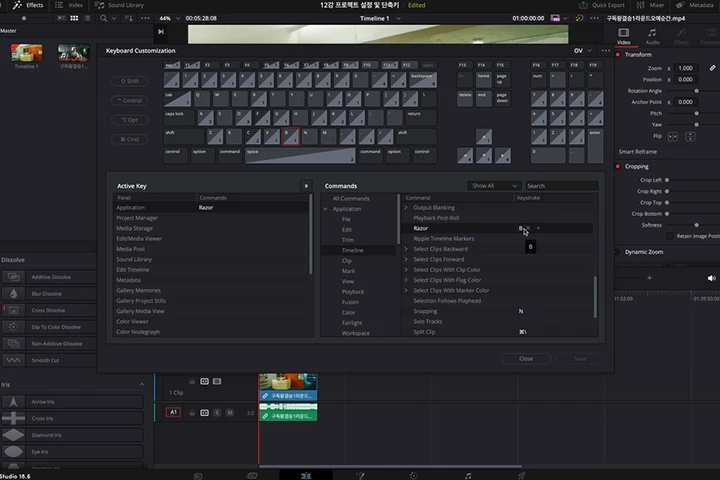Click the Quick Export button
720x480 pixels.
click(602, 5)
